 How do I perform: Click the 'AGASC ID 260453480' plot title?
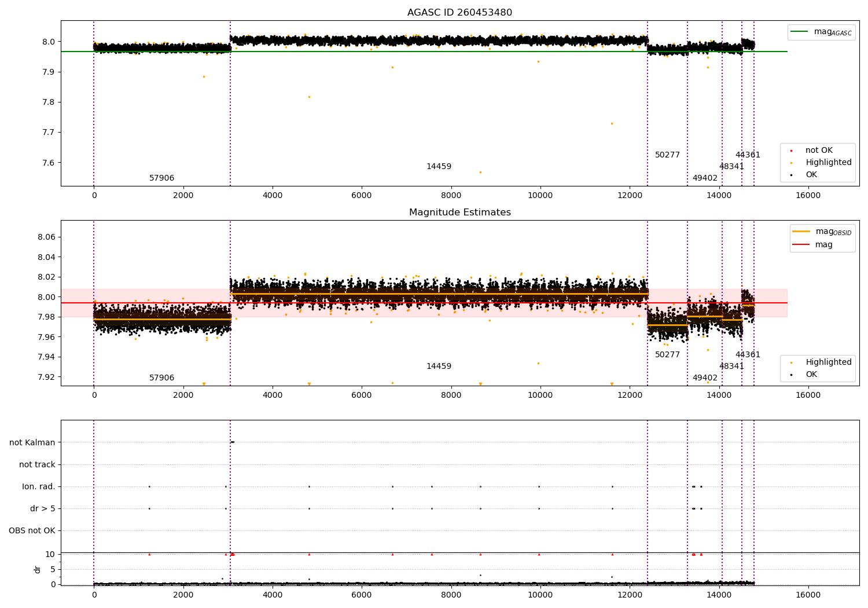point(459,13)
